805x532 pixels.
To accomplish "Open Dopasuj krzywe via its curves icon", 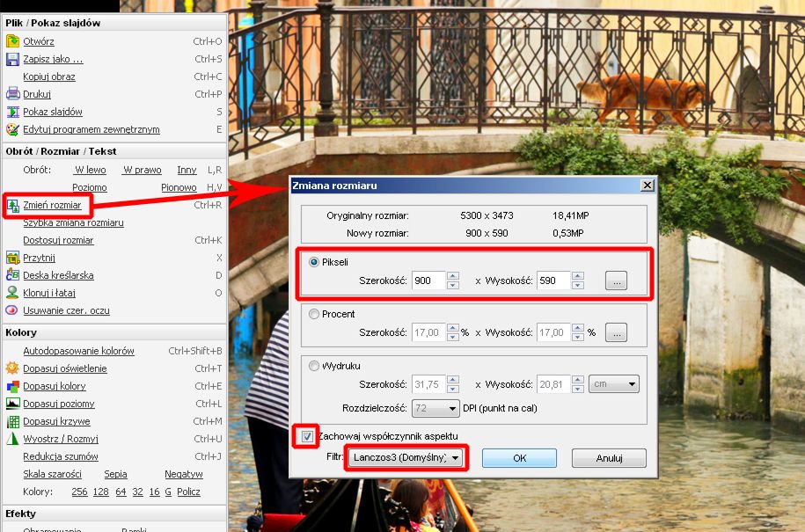I will [x=16, y=421].
